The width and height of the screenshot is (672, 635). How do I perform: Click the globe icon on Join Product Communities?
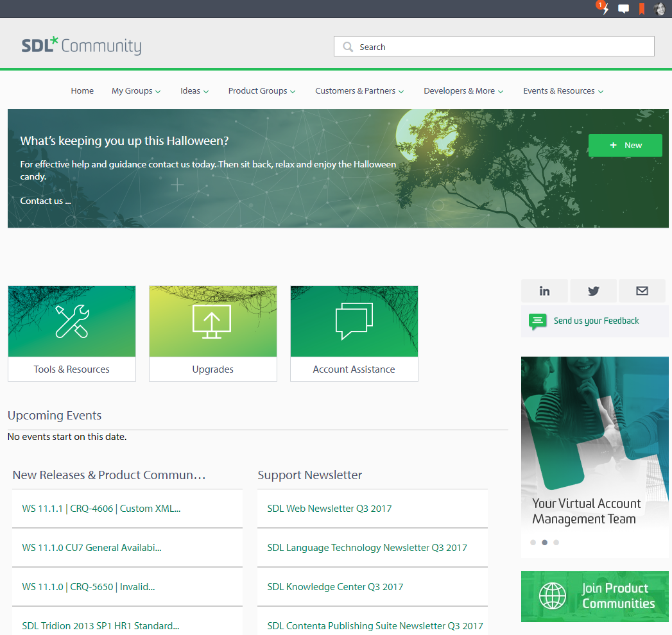pos(553,596)
